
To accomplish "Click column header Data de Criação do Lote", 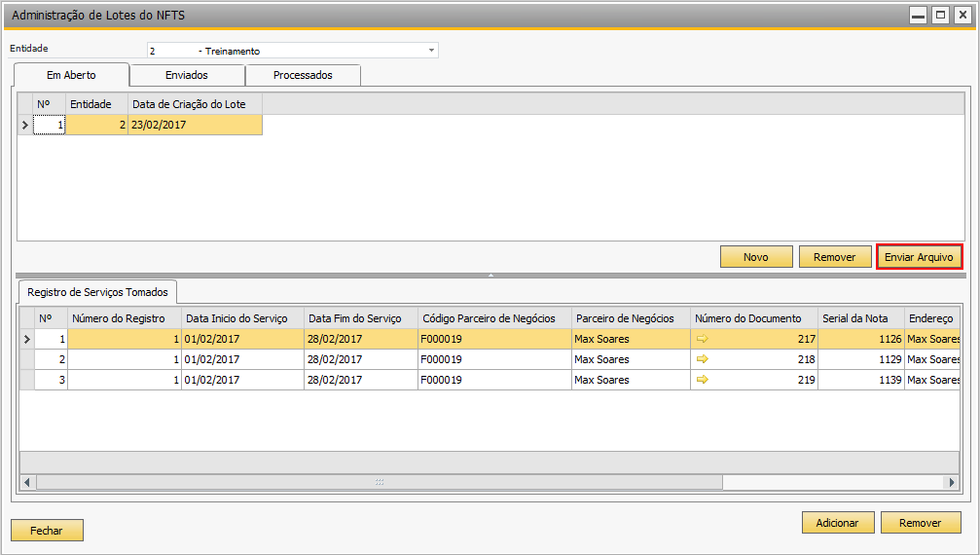I will tap(195, 104).
